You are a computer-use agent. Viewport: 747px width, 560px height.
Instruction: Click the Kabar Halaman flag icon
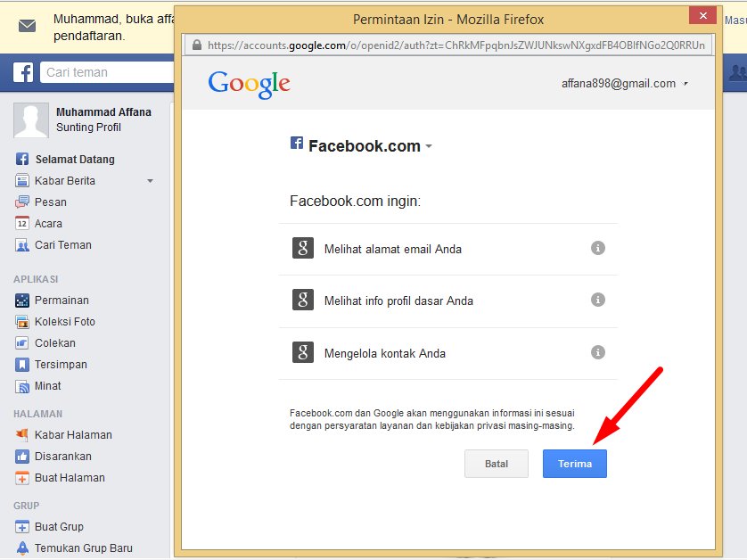[x=22, y=434]
